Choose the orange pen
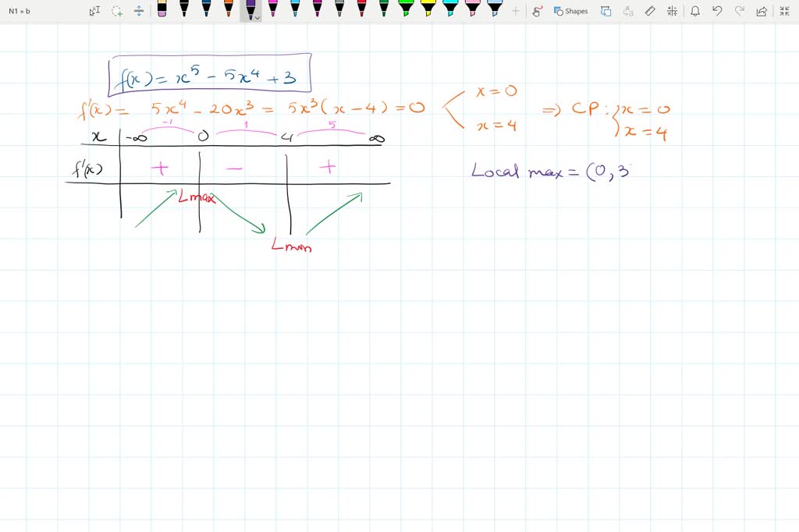 click(229, 9)
